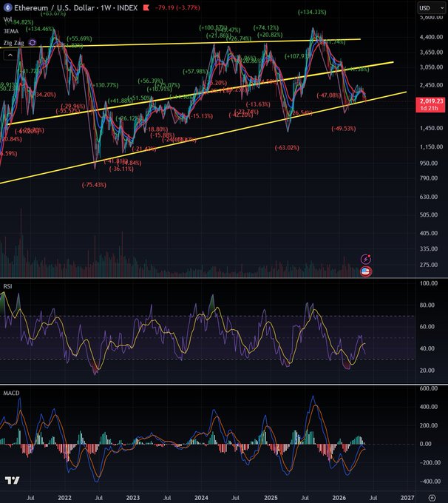The height and width of the screenshot is (503, 448).
Task: Click the 600.00 MACD scale label
Action: (x=429, y=388)
